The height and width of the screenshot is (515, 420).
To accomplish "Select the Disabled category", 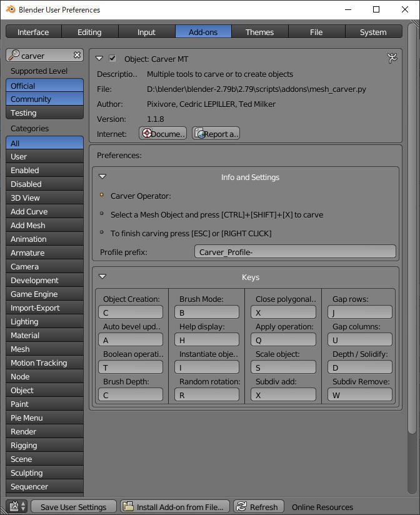I will click(x=44, y=184).
